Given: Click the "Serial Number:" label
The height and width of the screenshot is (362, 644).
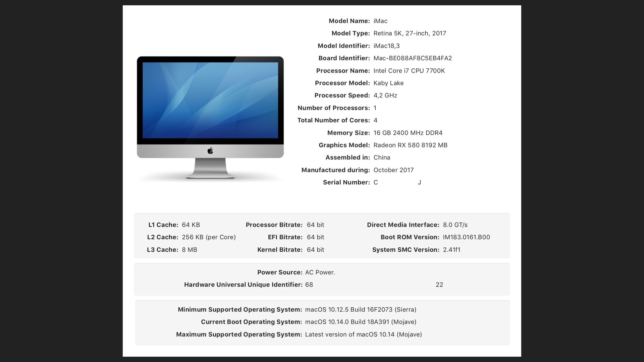Looking at the screenshot, I should (x=346, y=182).
